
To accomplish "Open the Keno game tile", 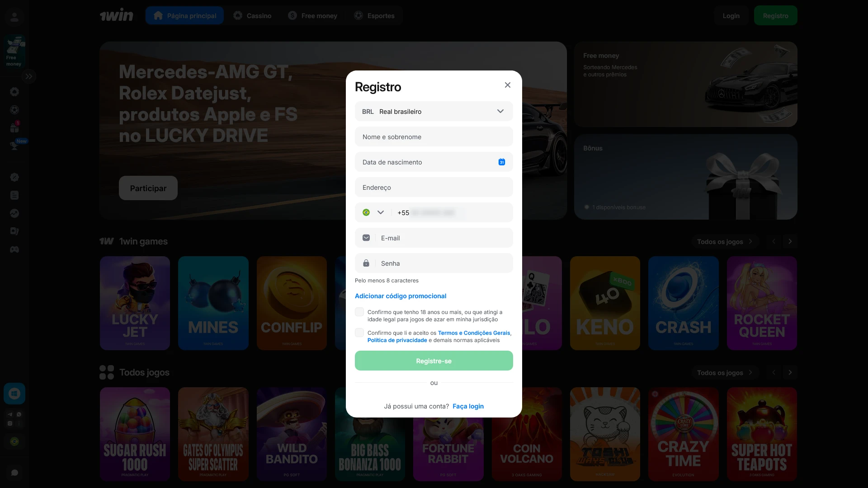I will point(605,303).
